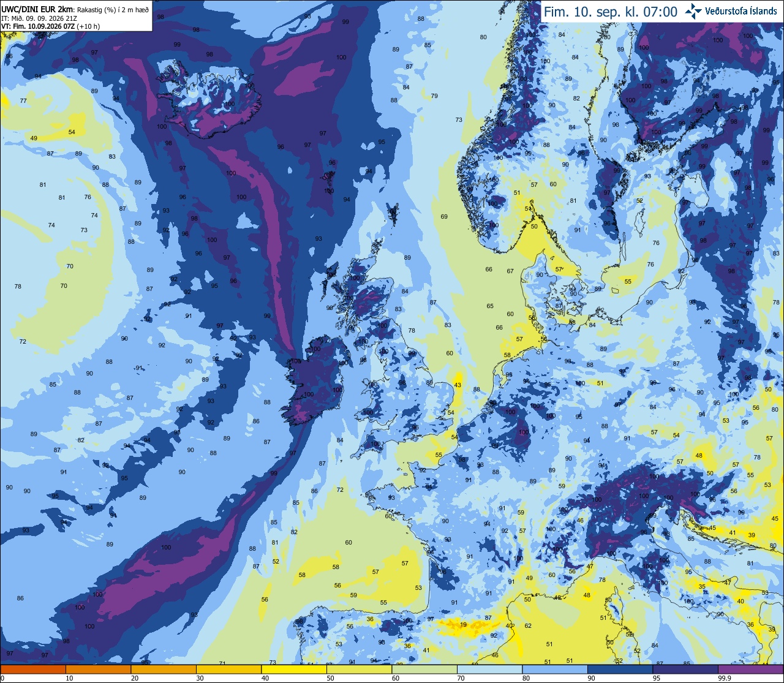Click the Veðurstofa Íslands logo icon
The image size is (784, 683).
click(x=693, y=10)
